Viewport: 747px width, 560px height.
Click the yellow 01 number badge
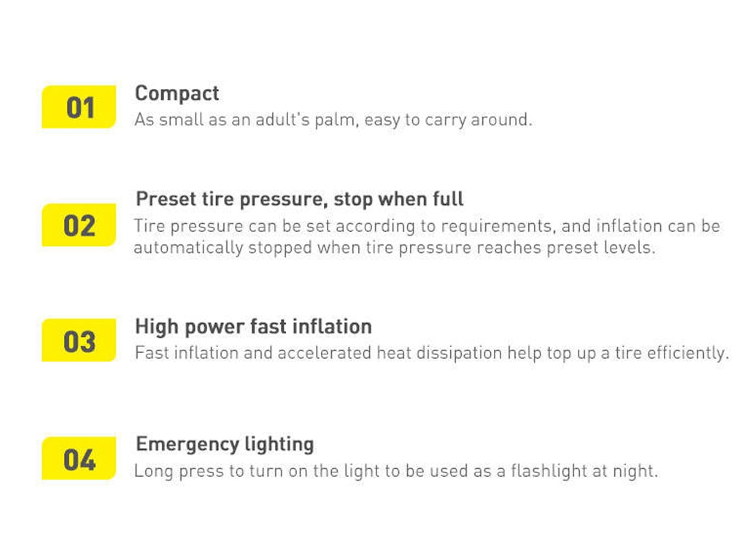tap(79, 107)
